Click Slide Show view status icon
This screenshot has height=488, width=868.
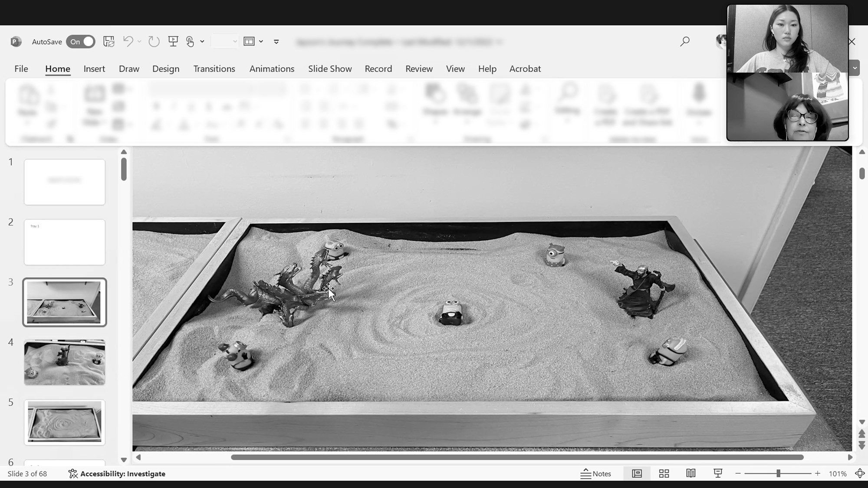tap(718, 474)
